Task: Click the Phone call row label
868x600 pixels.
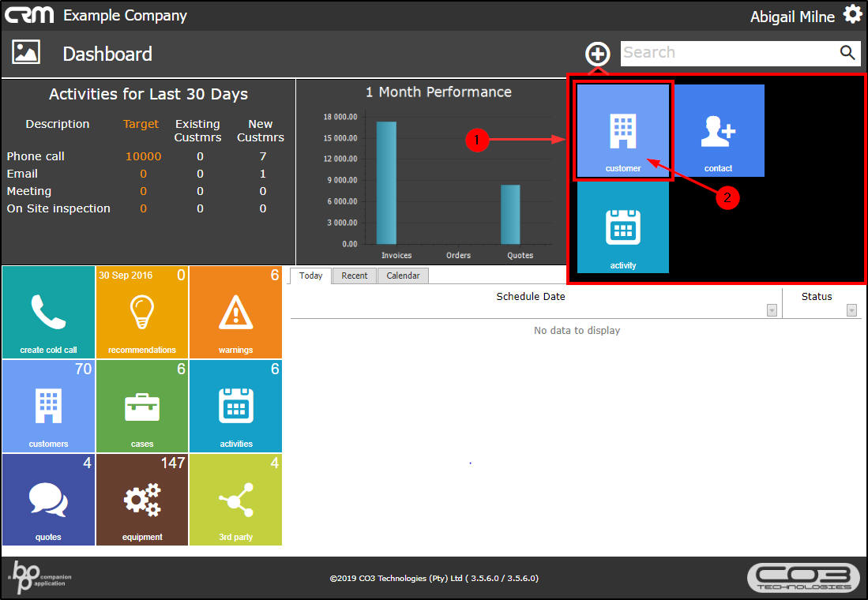Action: point(36,156)
